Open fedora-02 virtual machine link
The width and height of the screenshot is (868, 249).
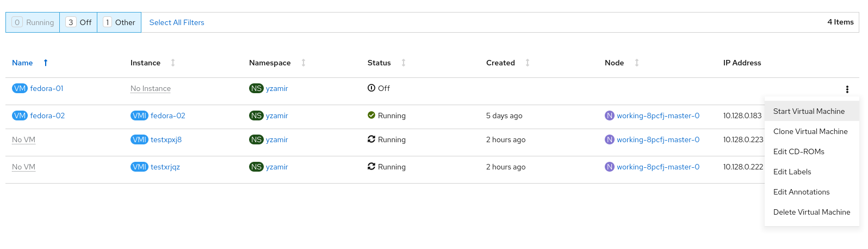coord(47,116)
